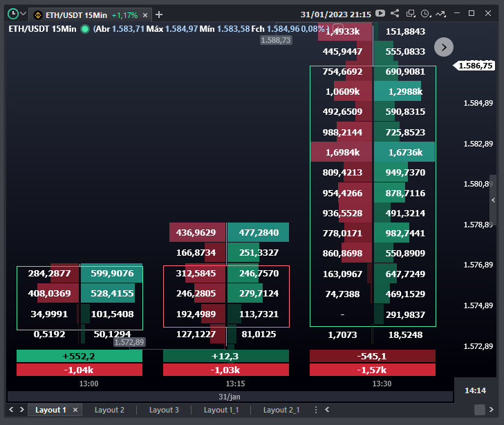The height and width of the screenshot is (425, 504).
Task: Add a new chart tab with plus icon
Action: (159, 15)
